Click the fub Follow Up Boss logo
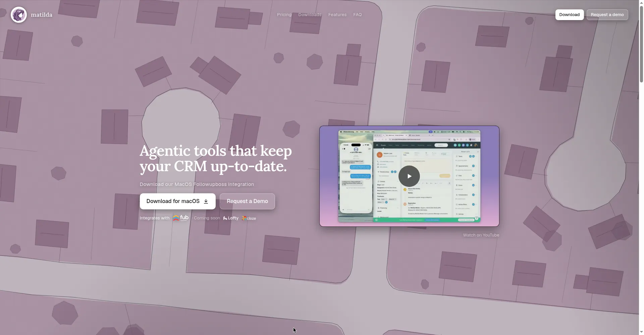This screenshot has height=335, width=644. [x=181, y=218]
